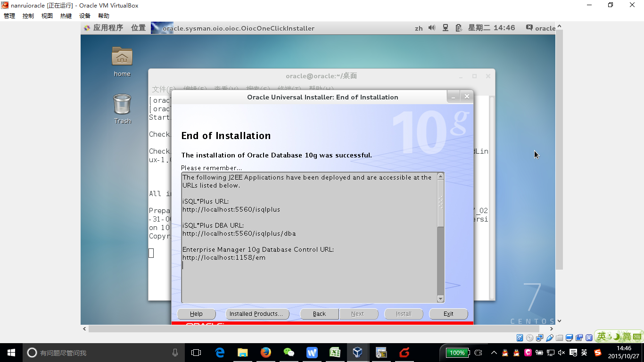Select OiocOneClickInstaller in the GNOME top bar
644x362 pixels.
pyautogui.click(x=233, y=28)
